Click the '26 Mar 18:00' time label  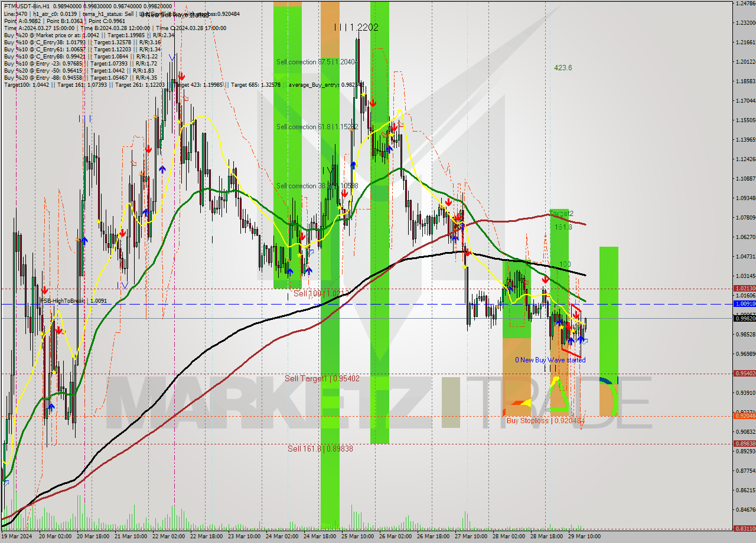pyautogui.click(x=432, y=537)
